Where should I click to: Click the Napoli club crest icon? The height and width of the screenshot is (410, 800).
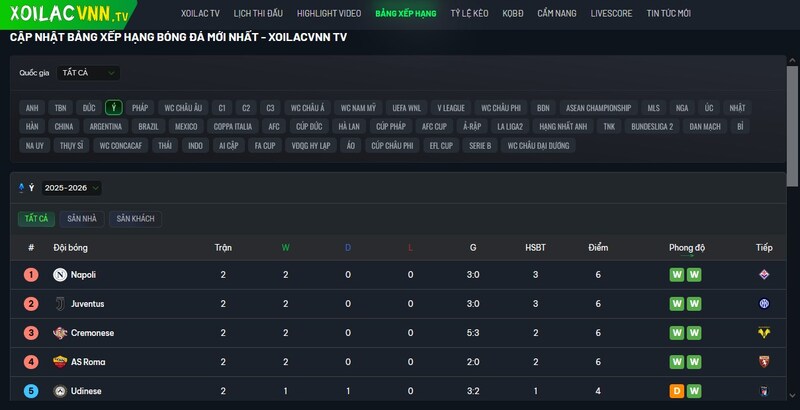(60, 275)
